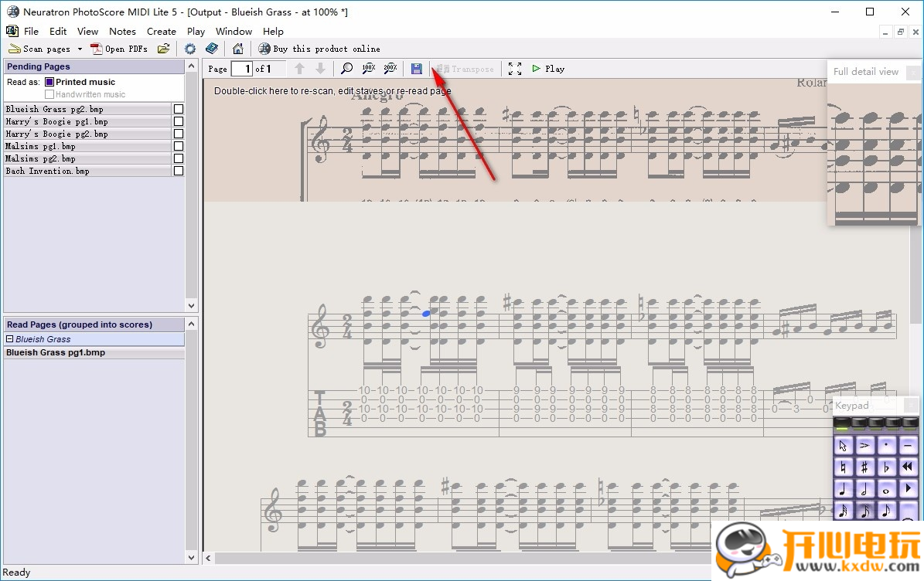The width and height of the screenshot is (924, 581).
Task: Click Buy this product online
Action: [326, 49]
